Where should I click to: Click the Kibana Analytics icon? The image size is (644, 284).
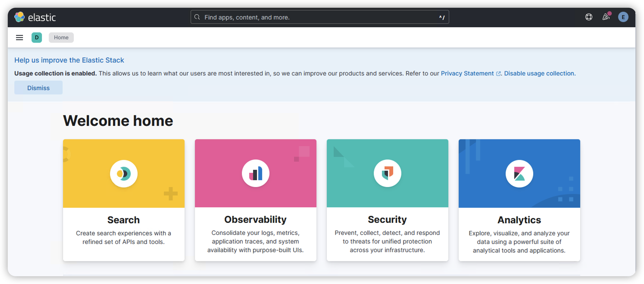[x=519, y=173]
